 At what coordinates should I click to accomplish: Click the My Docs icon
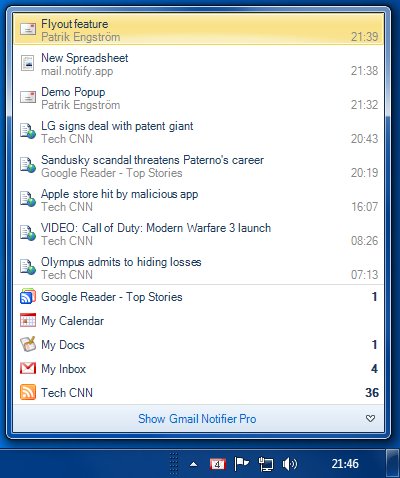coord(28,345)
